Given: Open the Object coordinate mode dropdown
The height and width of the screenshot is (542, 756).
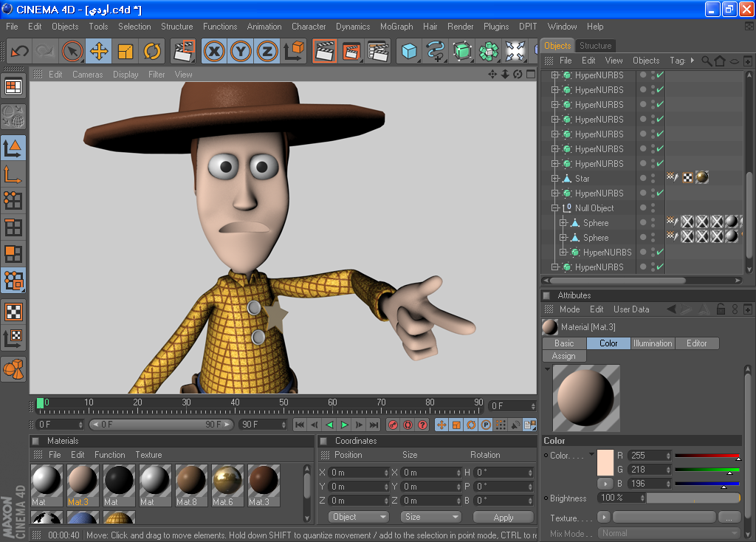Looking at the screenshot, I should point(359,517).
